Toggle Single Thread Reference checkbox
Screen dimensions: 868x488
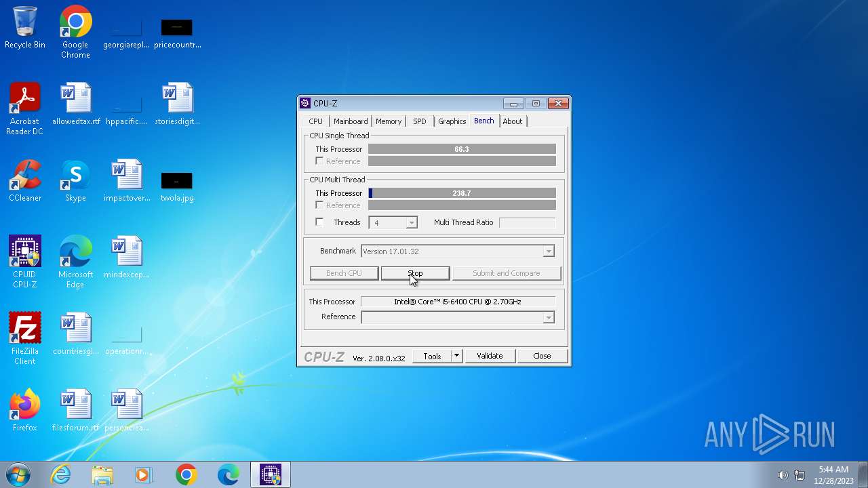[319, 161]
